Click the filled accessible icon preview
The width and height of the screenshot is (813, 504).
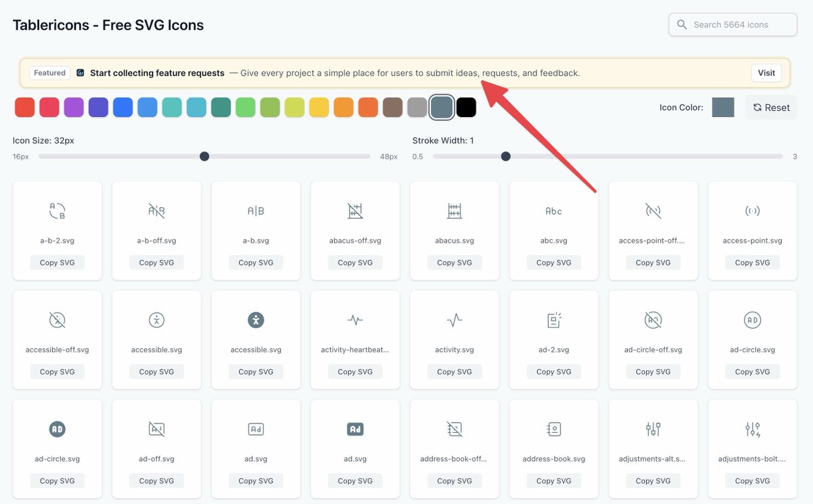pyautogui.click(x=256, y=320)
